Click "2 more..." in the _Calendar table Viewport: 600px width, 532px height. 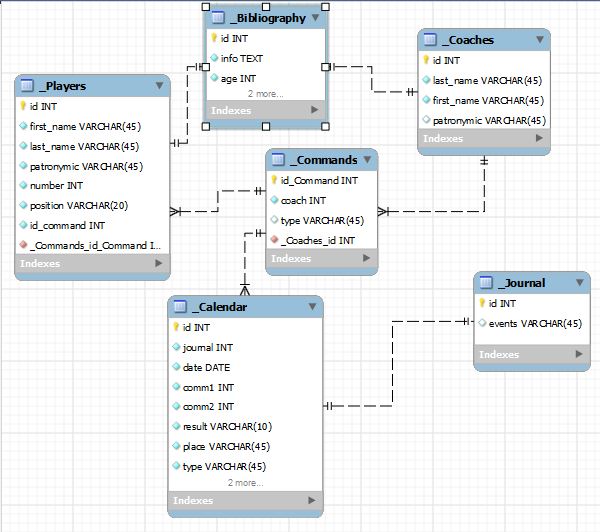tap(245, 482)
